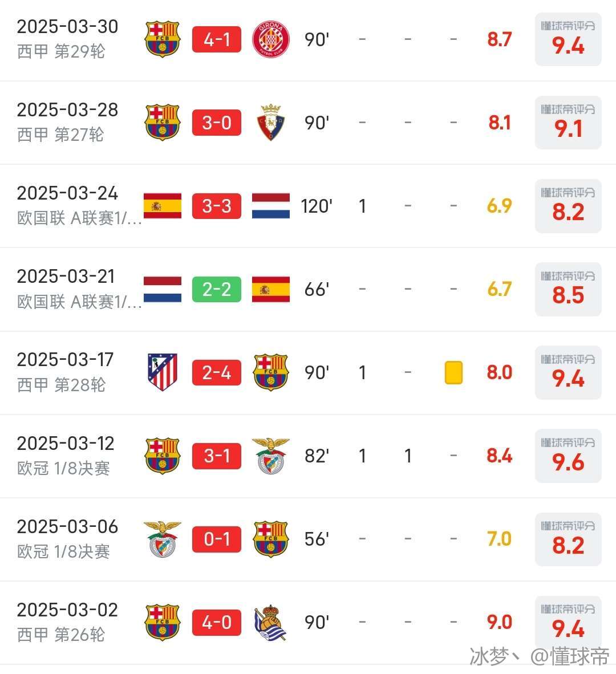
Task: Click the Girona club crest
Action: point(271,39)
